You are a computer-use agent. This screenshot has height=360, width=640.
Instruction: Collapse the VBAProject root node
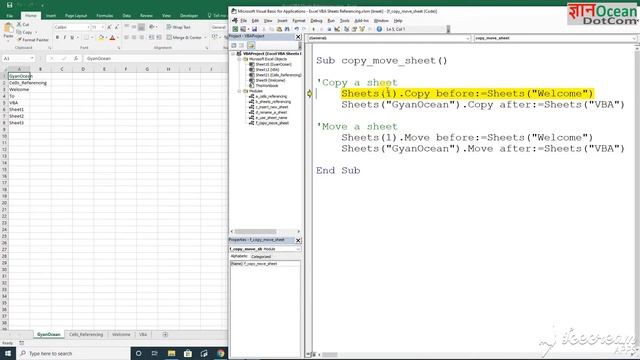(x=233, y=54)
